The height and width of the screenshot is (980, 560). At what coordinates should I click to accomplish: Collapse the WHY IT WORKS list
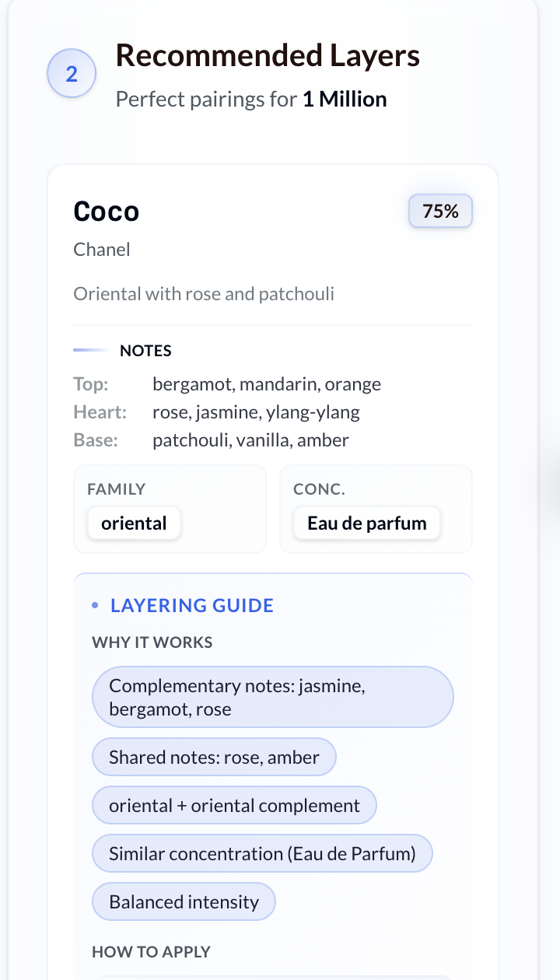pyautogui.click(x=152, y=642)
